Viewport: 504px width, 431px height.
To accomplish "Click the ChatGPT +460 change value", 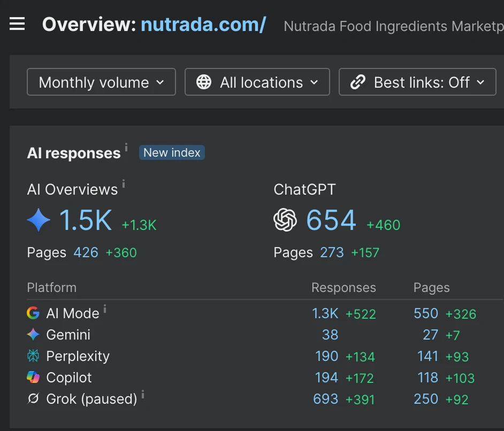I will (384, 225).
